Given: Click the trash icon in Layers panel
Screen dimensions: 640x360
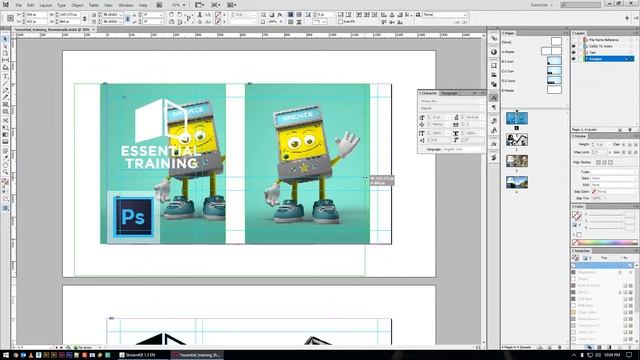Looking at the screenshot, I should [630, 129].
